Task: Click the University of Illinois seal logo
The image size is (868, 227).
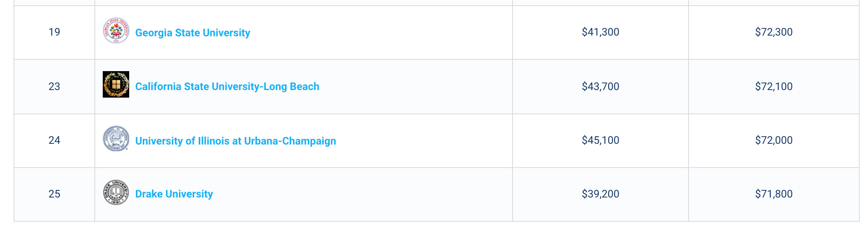Action: [116, 138]
